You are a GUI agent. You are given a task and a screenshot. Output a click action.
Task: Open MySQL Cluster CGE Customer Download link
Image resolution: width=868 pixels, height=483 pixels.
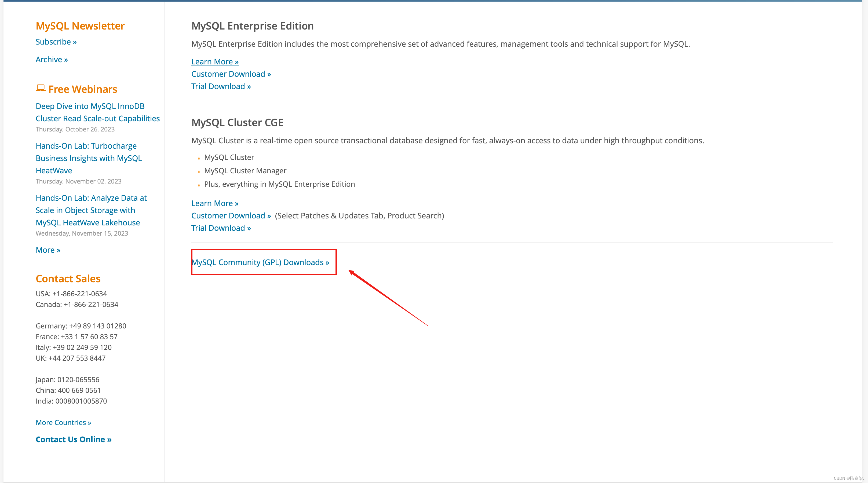[231, 215]
